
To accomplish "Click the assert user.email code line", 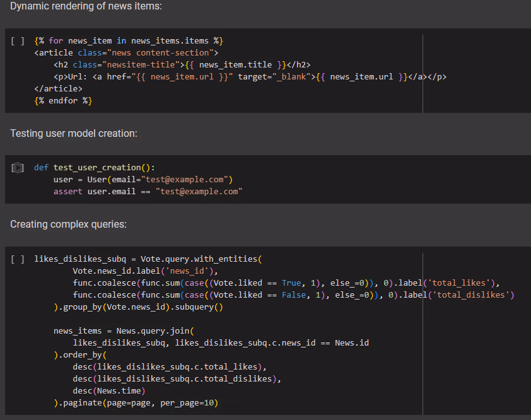I will (148, 192).
